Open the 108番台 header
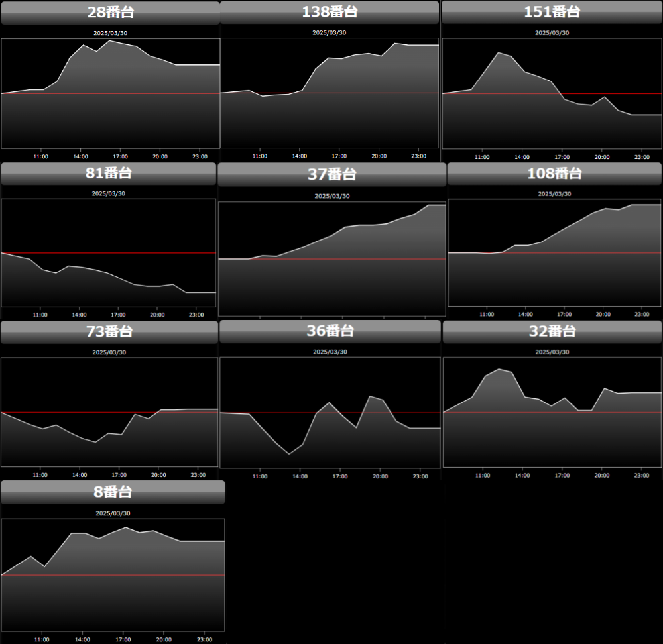 tap(554, 174)
